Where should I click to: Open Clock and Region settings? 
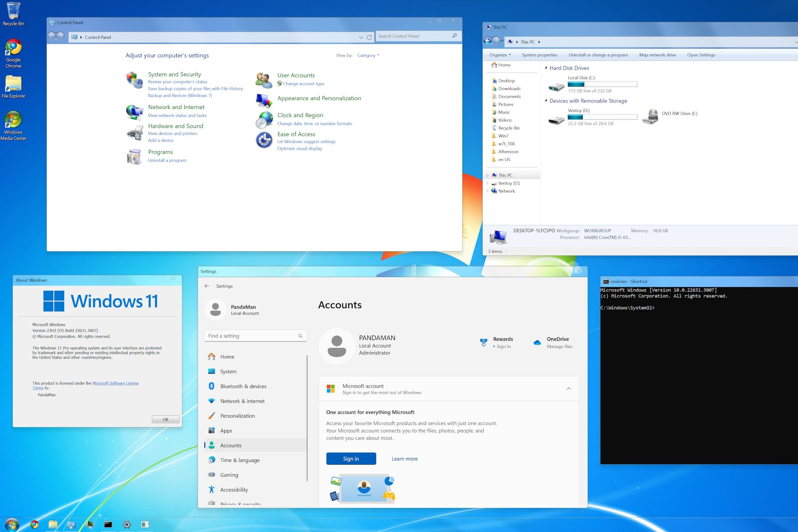pyautogui.click(x=300, y=115)
